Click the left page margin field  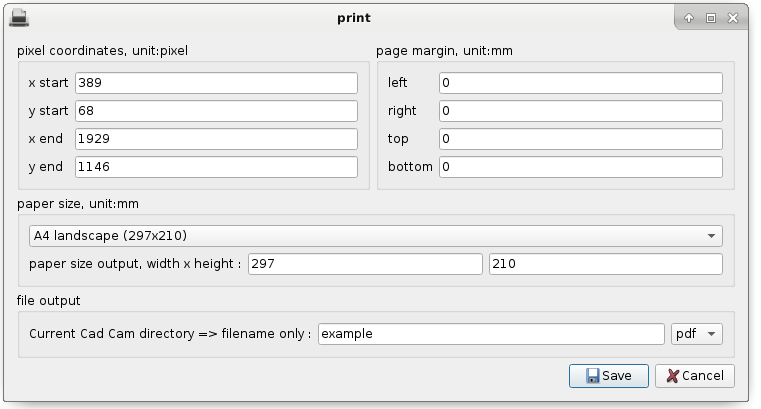pyautogui.click(x=581, y=83)
